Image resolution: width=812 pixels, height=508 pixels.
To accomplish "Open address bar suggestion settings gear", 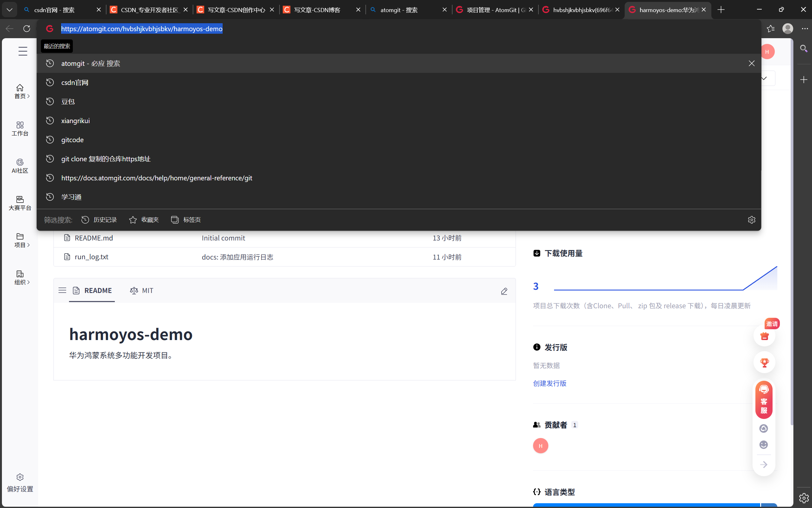I will pos(752,220).
